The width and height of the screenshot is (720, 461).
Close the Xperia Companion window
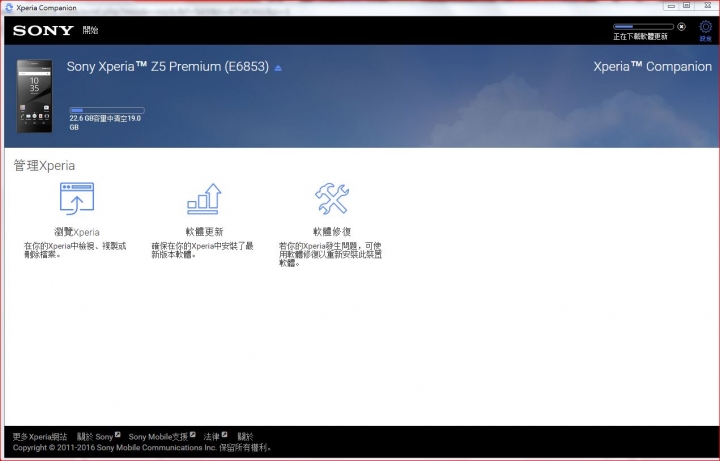click(708, 6)
